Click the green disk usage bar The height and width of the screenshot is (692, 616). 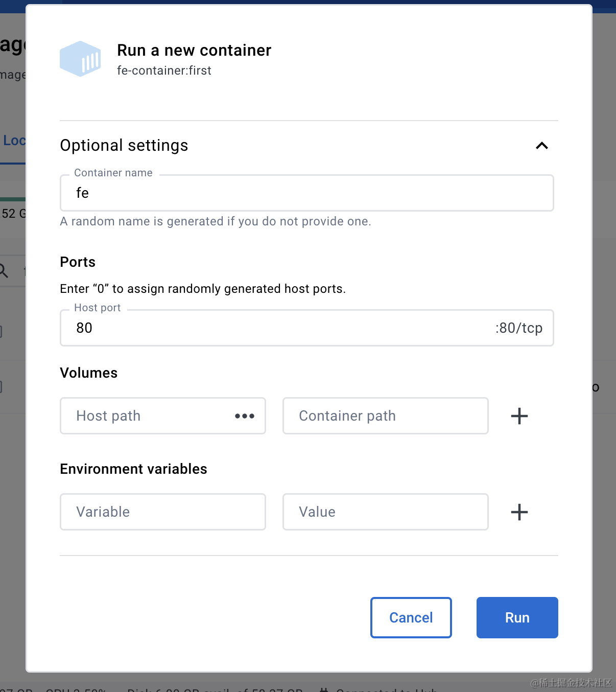[x=13, y=199]
